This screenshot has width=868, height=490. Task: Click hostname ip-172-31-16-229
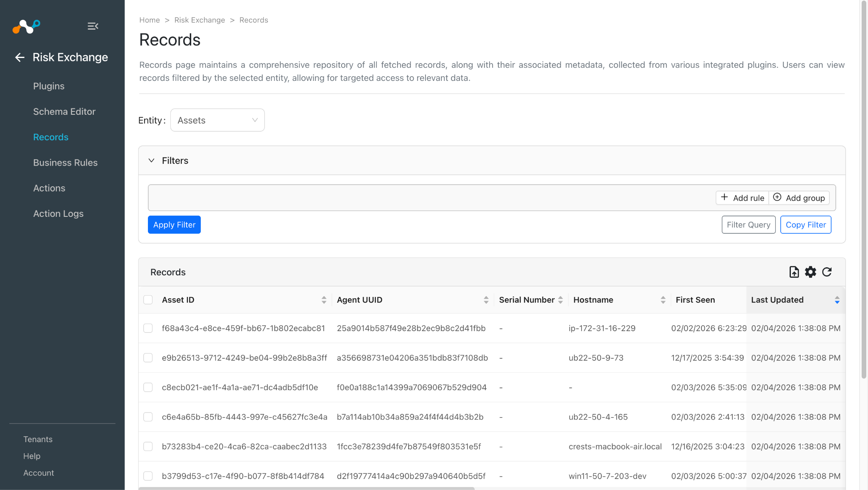[602, 328]
